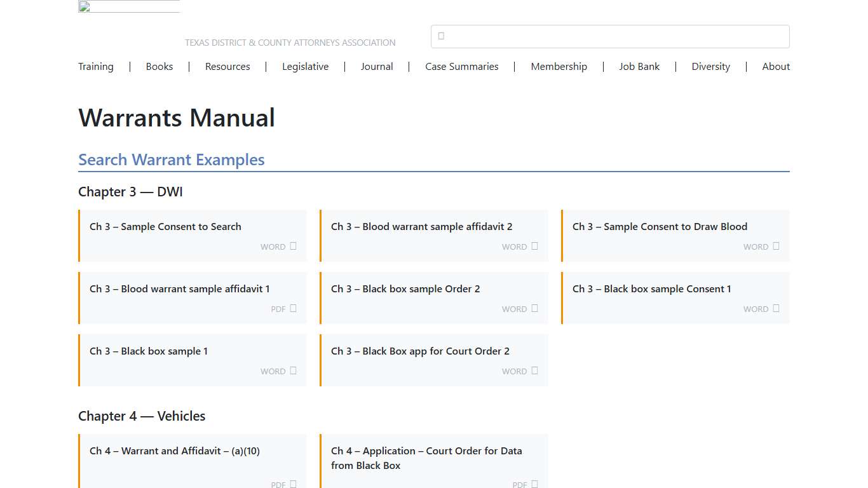Click Texas District & County Attorneys Association text
The height and width of the screenshot is (488, 868).
pyautogui.click(x=290, y=43)
